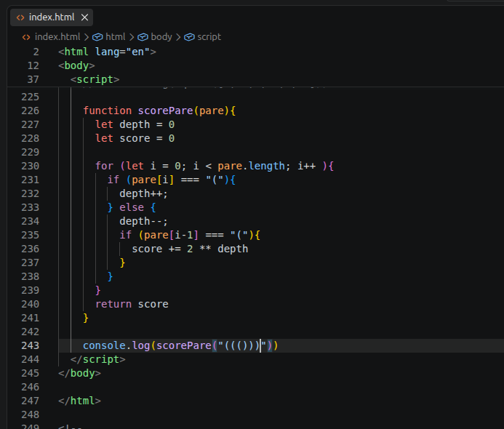Click 'return score' statement
The image size is (504, 429).
pyautogui.click(x=132, y=305)
